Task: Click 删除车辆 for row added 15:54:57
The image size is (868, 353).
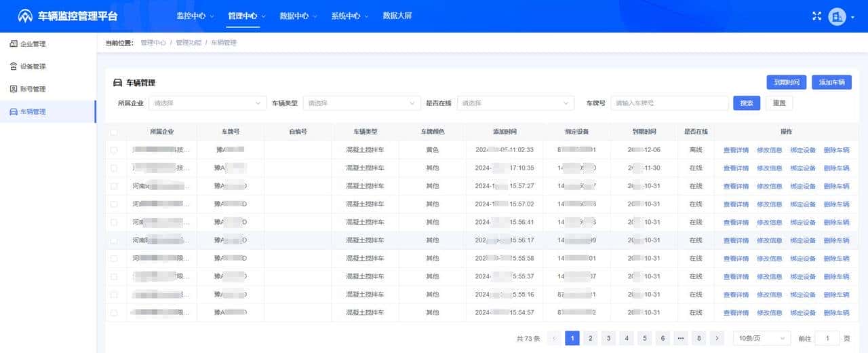Action: tap(836, 313)
